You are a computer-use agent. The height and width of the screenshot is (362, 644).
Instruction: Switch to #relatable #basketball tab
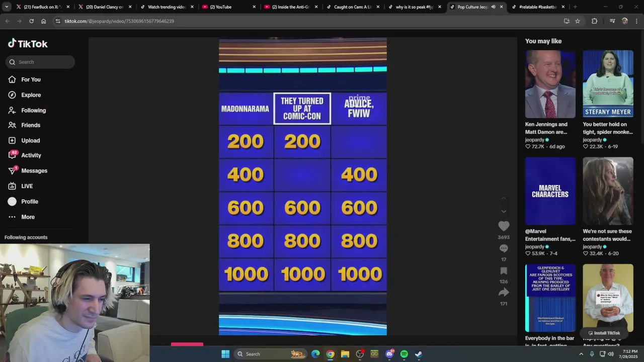[x=538, y=7]
